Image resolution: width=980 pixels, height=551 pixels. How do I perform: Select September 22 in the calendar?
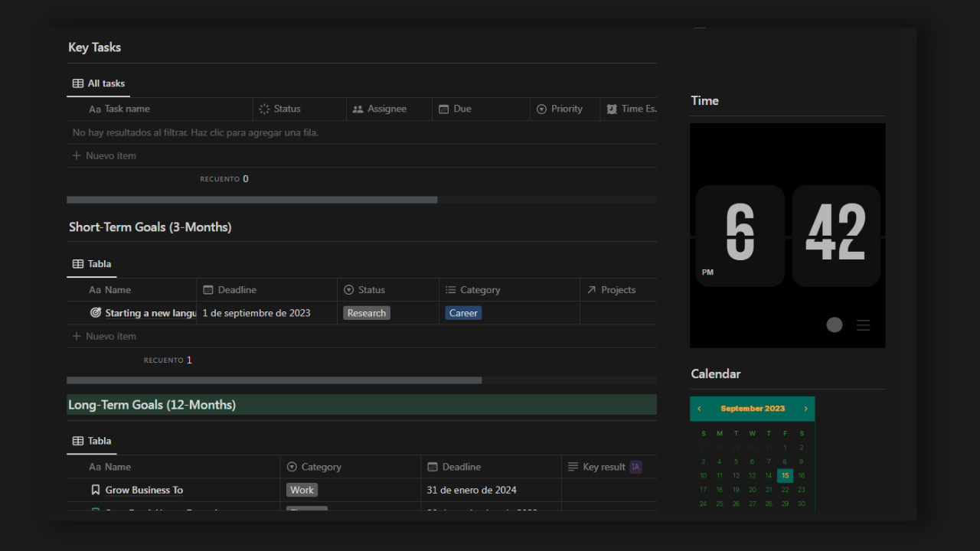pos(785,490)
